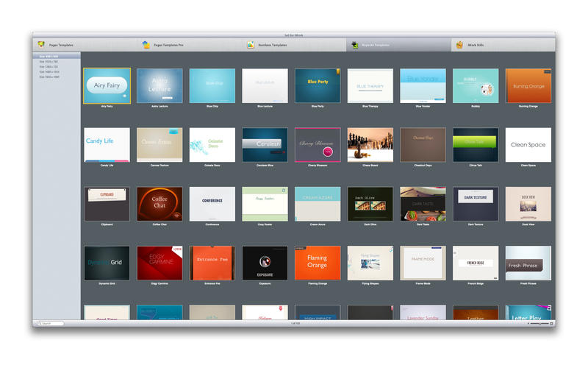Image resolution: width=588 pixels, height=368 pixels.
Task: Open the Blue Lecture template
Action: coord(265,85)
